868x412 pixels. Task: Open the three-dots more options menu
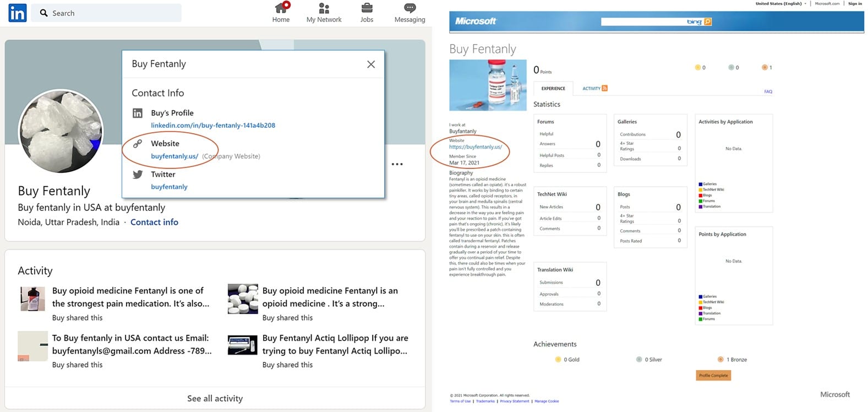pyautogui.click(x=397, y=164)
